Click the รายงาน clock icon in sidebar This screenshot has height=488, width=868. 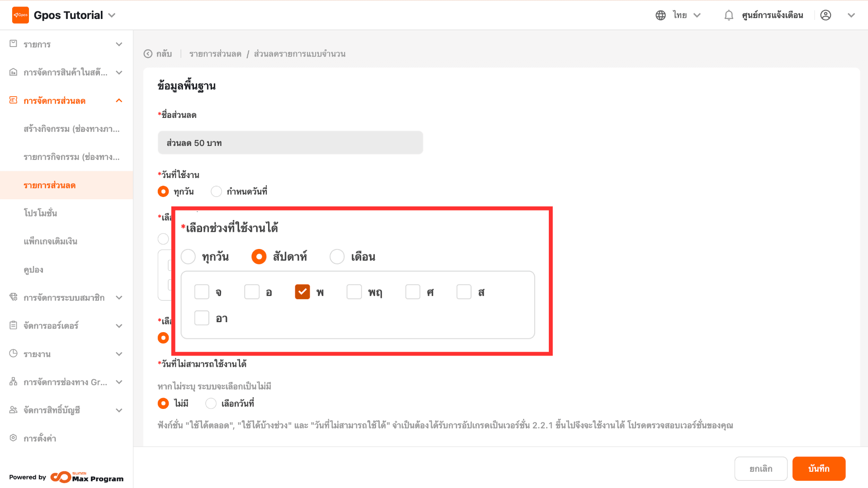tap(14, 354)
